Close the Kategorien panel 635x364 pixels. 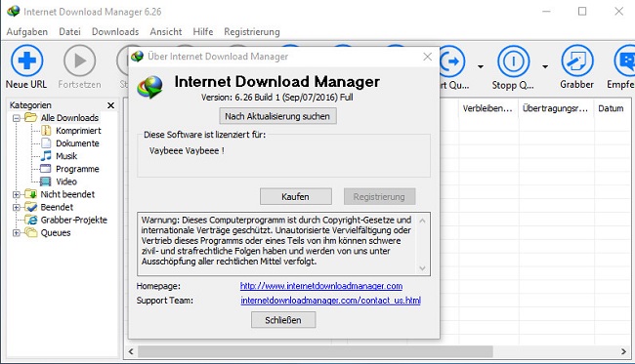[x=110, y=105]
